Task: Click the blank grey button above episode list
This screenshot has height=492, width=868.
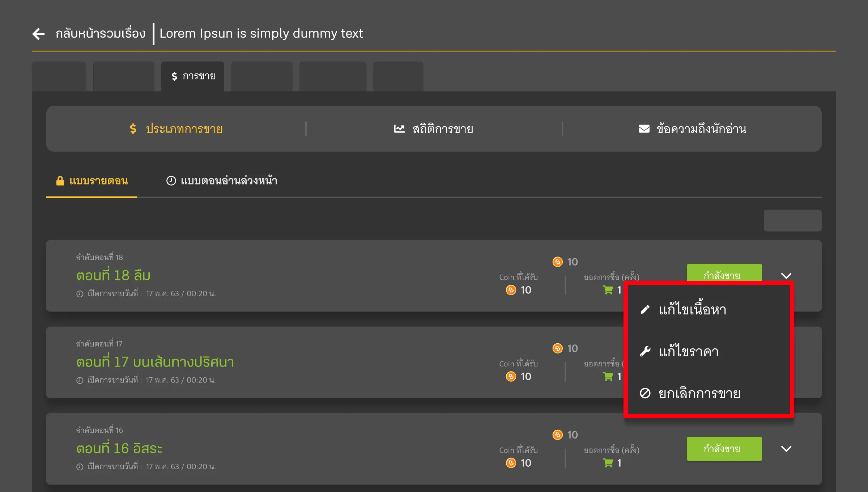Action: coord(792,220)
